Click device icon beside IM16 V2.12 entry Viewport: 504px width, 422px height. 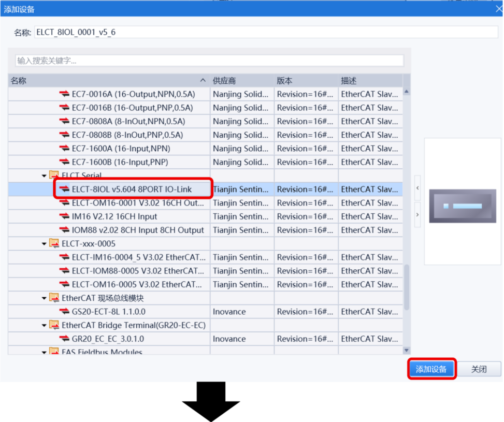click(x=64, y=216)
